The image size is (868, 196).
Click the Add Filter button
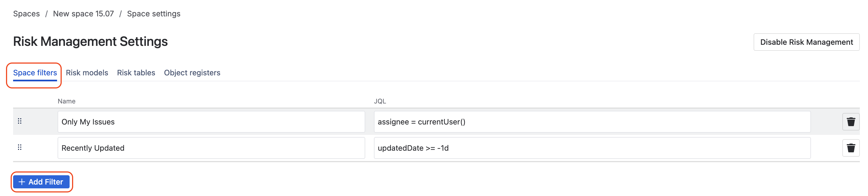point(41,182)
